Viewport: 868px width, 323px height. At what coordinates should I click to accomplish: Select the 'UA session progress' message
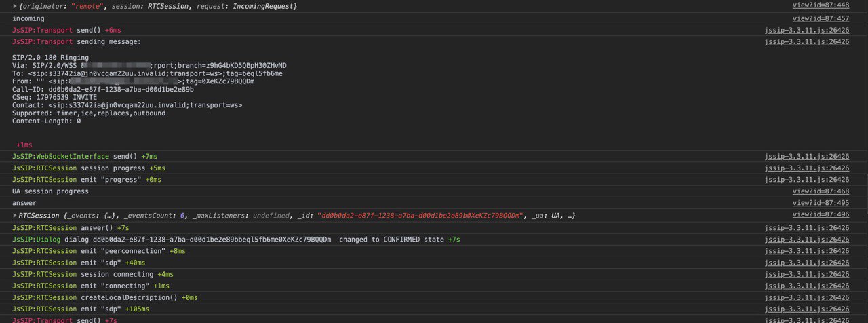(x=50, y=191)
